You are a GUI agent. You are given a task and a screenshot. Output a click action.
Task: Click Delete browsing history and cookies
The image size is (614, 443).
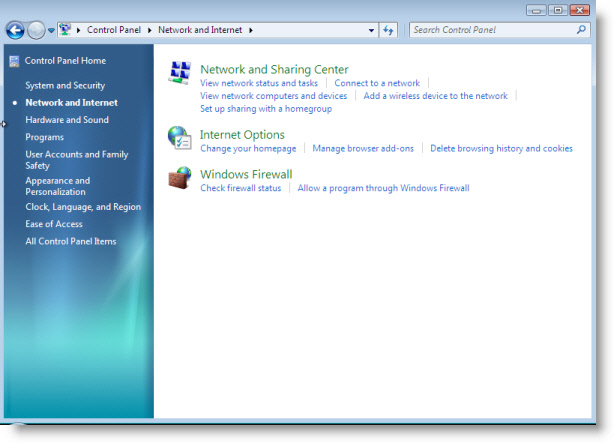coord(501,148)
